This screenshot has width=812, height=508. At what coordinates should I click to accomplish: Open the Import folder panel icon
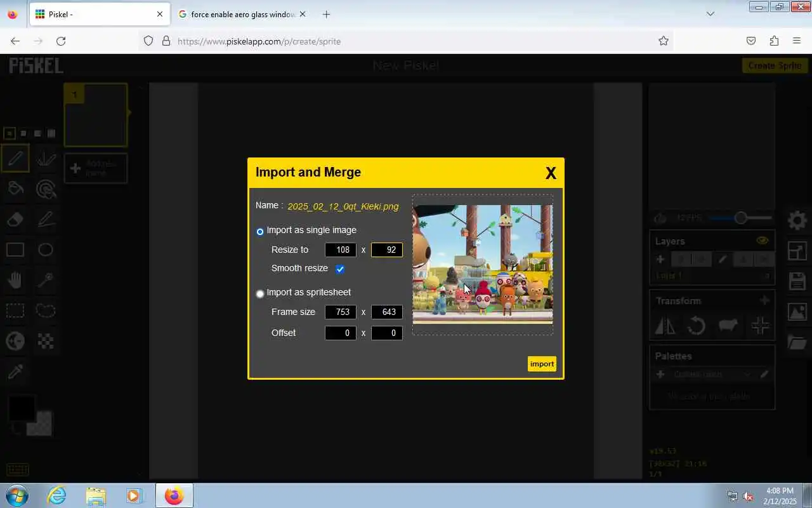point(797,342)
